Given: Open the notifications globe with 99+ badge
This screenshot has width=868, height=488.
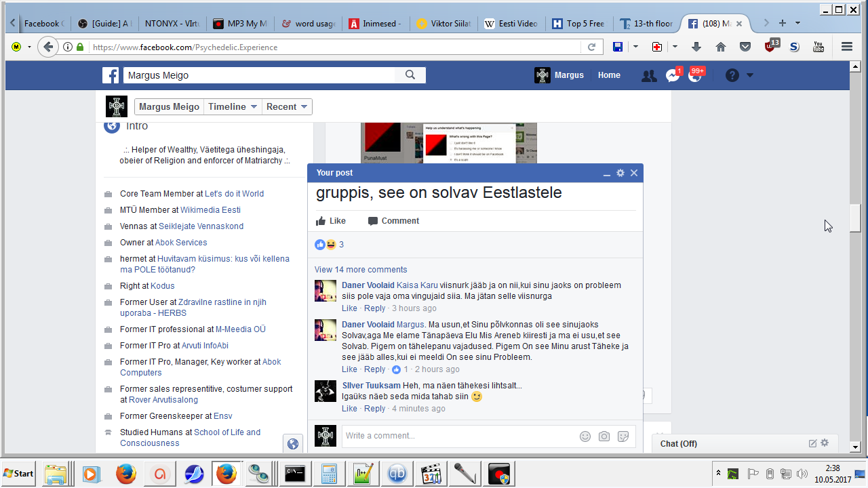Looking at the screenshot, I should (x=695, y=76).
